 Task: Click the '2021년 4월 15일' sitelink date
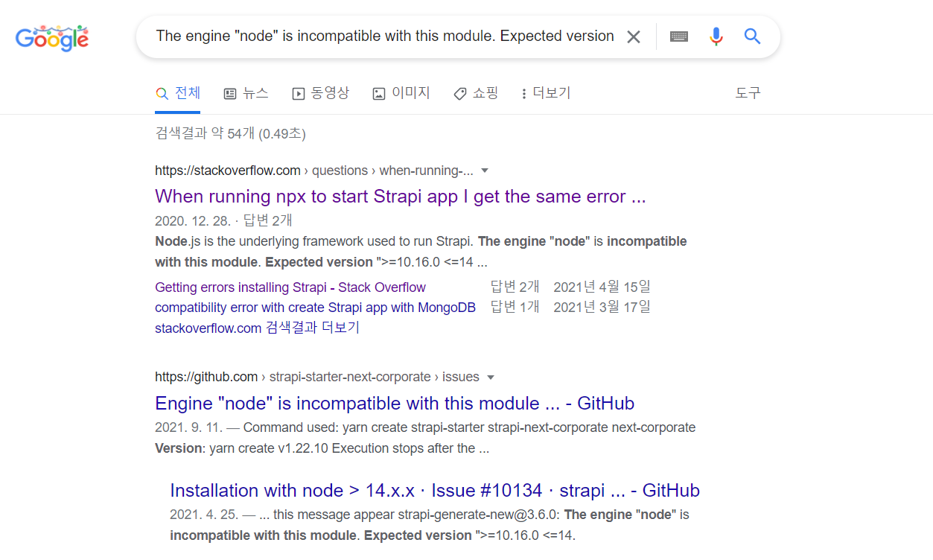602,287
